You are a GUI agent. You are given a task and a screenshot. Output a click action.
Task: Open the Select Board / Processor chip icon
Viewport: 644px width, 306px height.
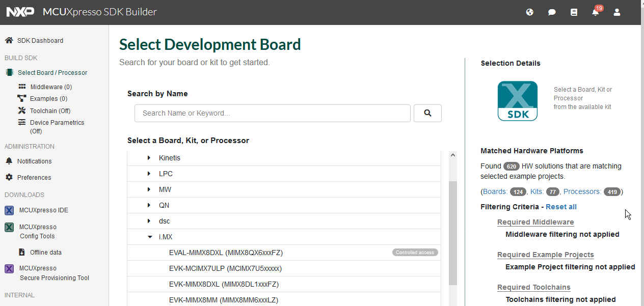coord(9,72)
